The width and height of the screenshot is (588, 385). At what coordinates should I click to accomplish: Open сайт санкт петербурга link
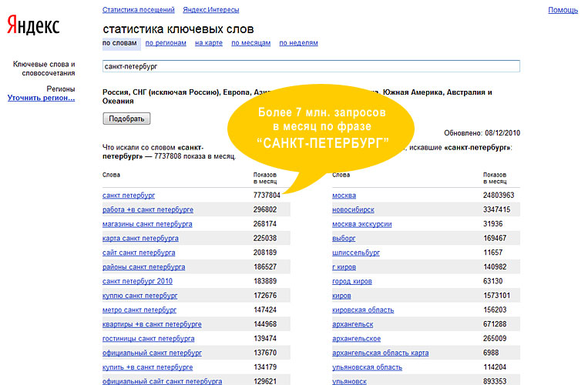(139, 253)
